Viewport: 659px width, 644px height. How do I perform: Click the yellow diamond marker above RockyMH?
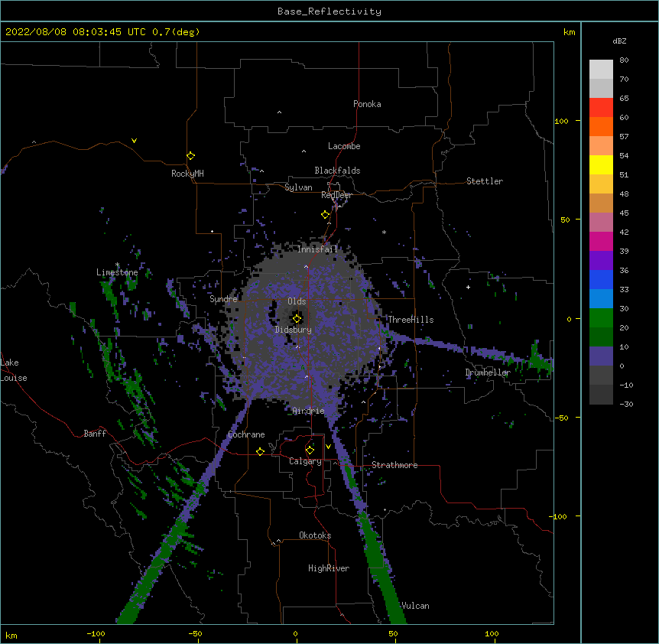(x=191, y=156)
